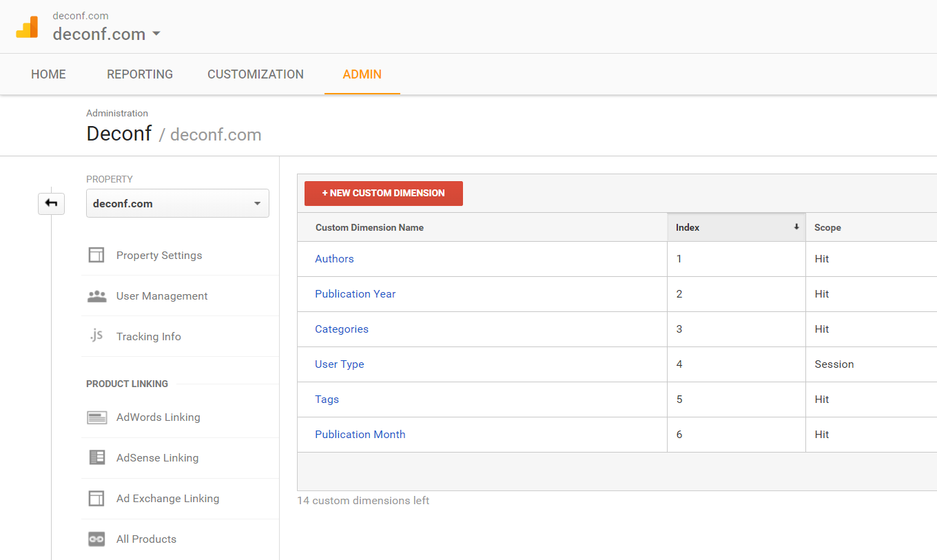Image resolution: width=937 pixels, height=560 pixels.
Task: Switch to the REPORTING tab
Action: coord(139,74)
